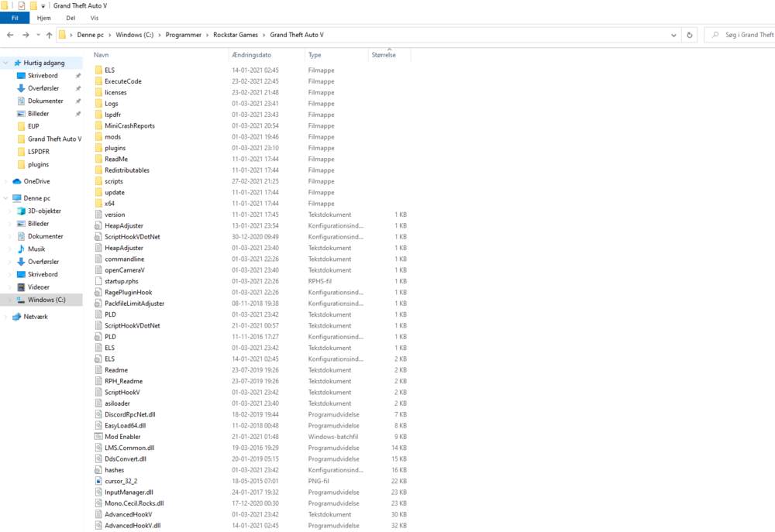Select the version text file icon
Screen dimensions: 775x532
(98, 215)
